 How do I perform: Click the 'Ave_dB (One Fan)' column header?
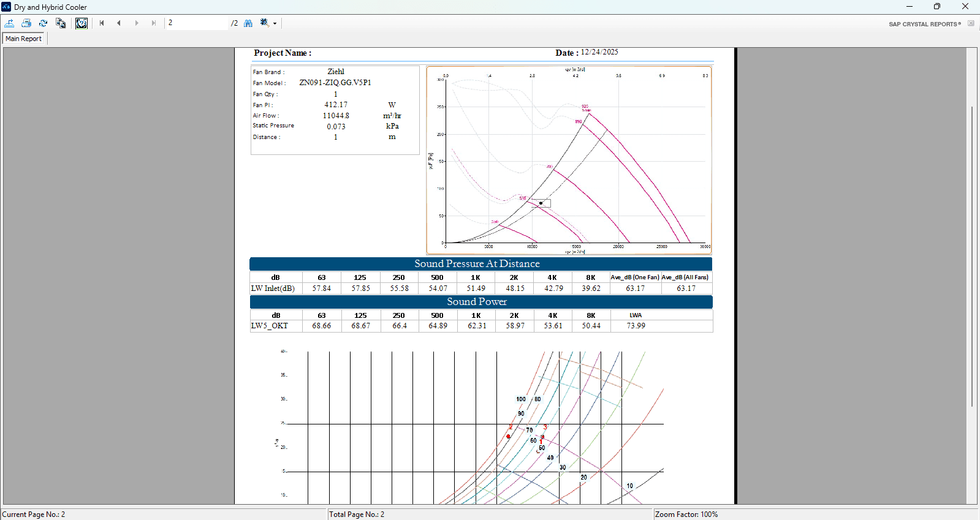click(635, 277)
